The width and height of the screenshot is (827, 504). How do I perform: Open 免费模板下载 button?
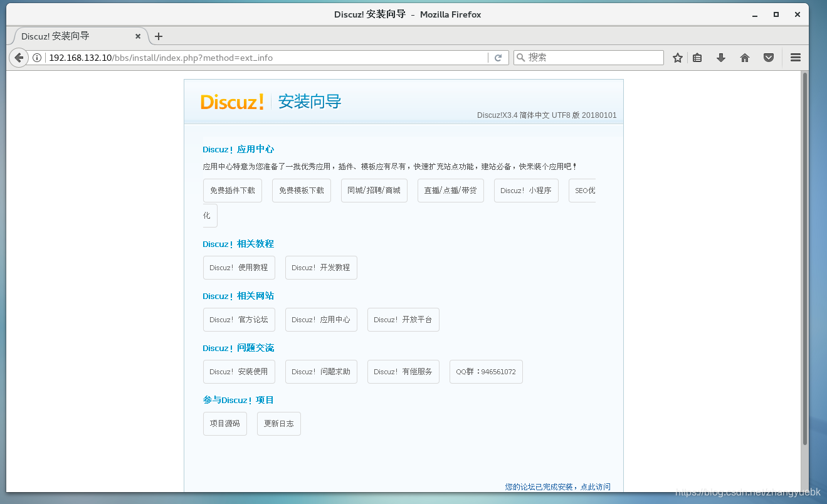point(302,191)
